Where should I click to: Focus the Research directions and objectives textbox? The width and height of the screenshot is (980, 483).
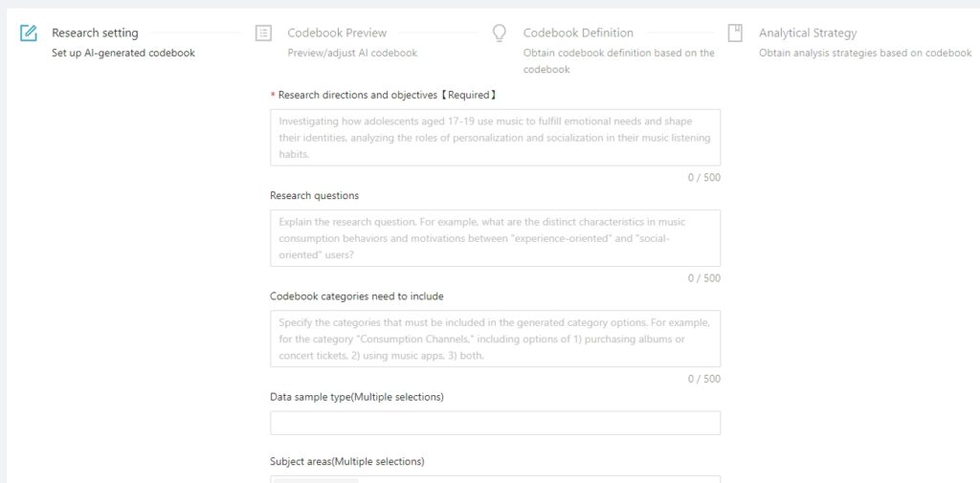495,138
